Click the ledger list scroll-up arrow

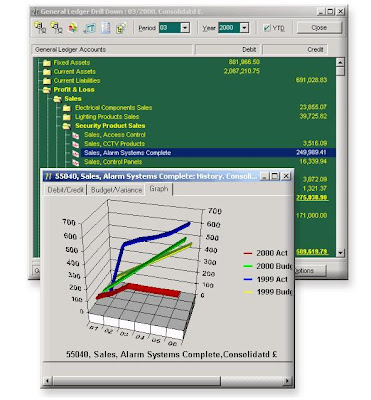click(340, 62)
